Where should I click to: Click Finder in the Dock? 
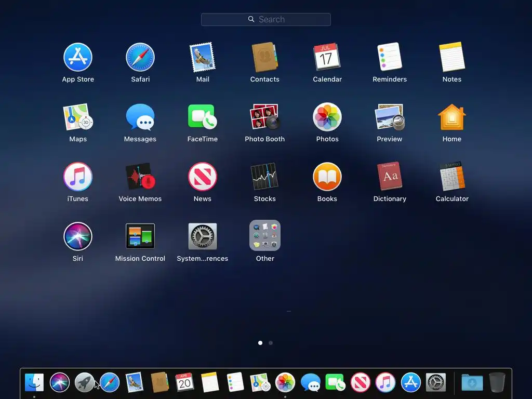pyautogui.click(x=34, y=382)
